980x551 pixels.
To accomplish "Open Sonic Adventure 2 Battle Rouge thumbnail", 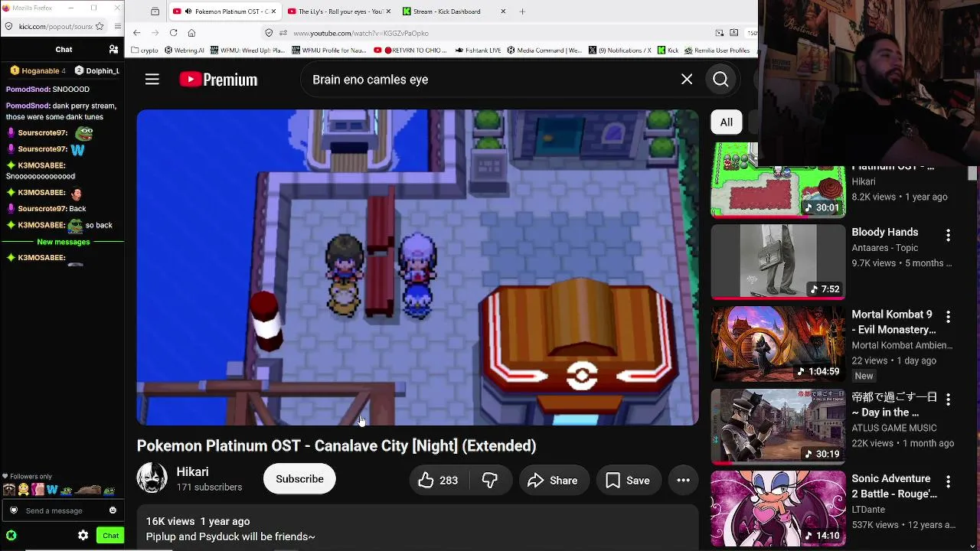I will click(x=778, y=508).
